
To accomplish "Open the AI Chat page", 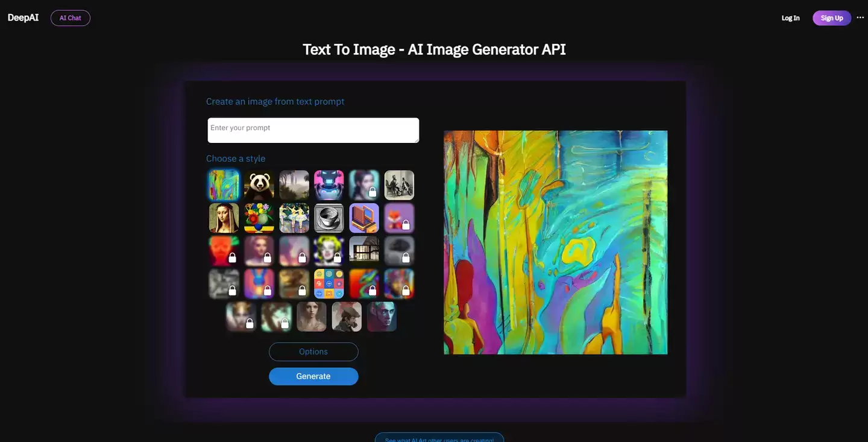I will (71, 18).
